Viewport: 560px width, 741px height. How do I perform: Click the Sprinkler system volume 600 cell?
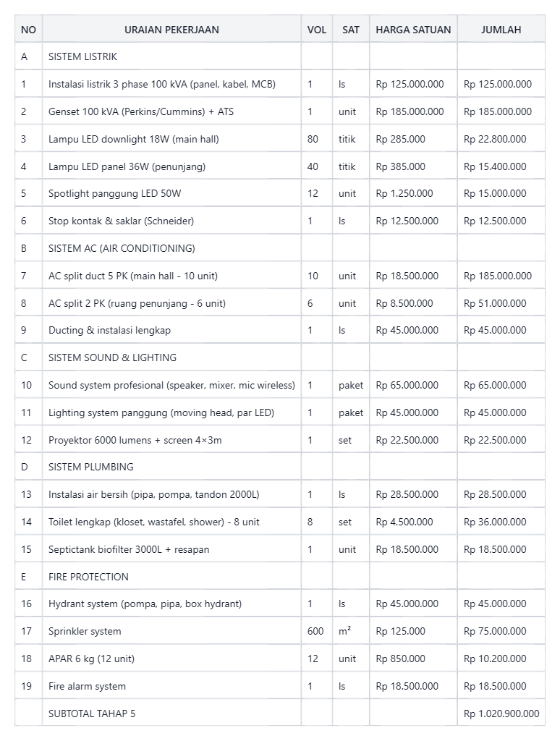click(317, 631)
